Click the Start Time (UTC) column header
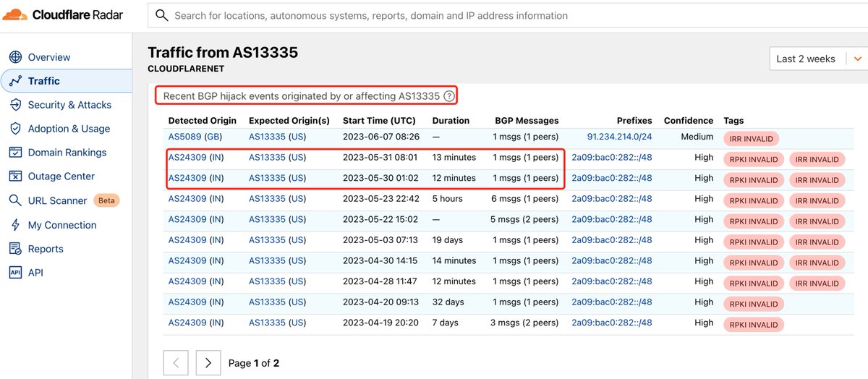This screenshot has height=379, width=868. 380,121
